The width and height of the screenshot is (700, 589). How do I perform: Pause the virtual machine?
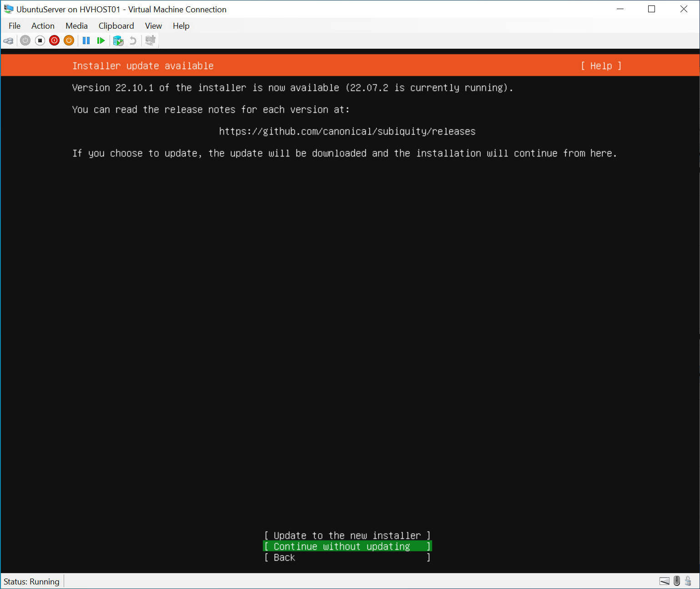point(86,41)
